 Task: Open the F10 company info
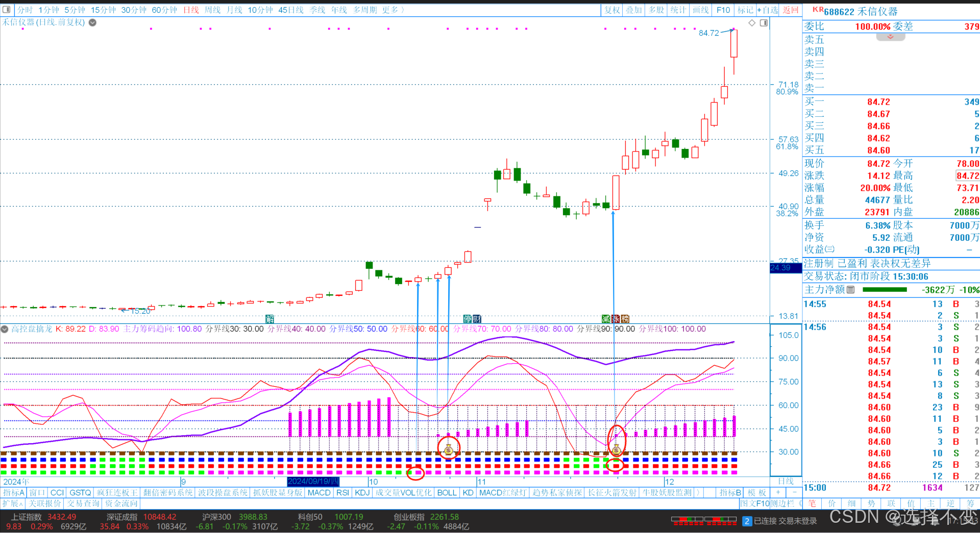tap(723, 10)
